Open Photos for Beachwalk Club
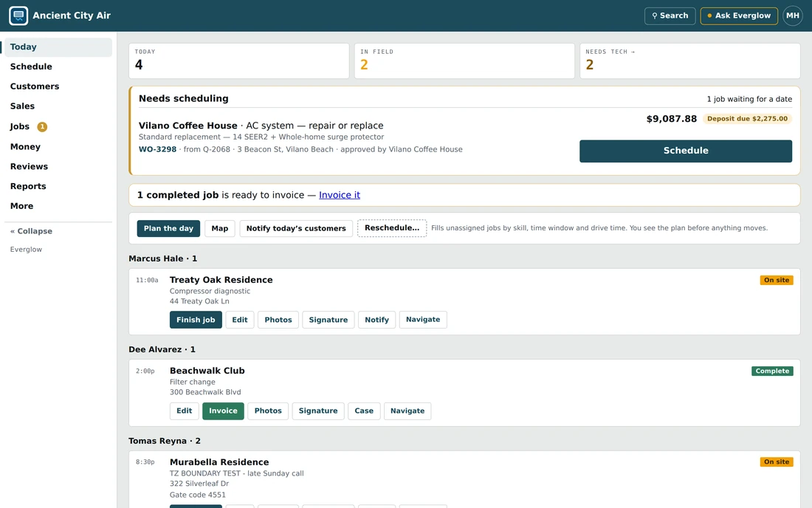Screen dimensions: 812x508 point(268,411)
